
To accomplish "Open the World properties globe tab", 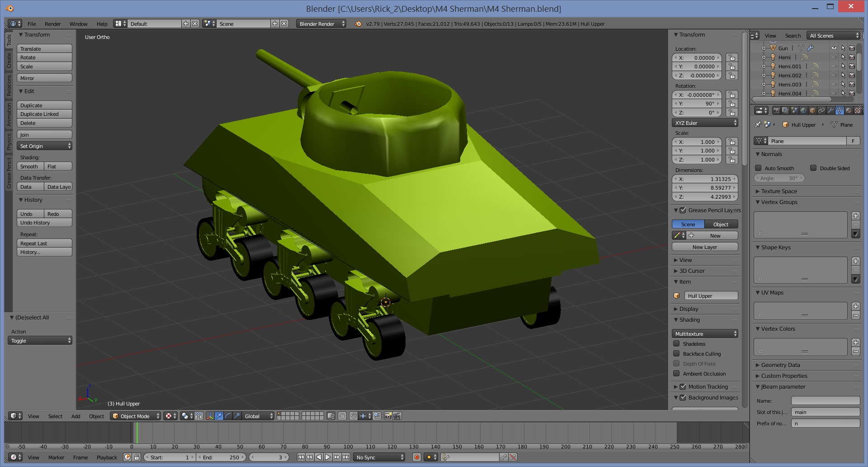I will click(803, 110).
